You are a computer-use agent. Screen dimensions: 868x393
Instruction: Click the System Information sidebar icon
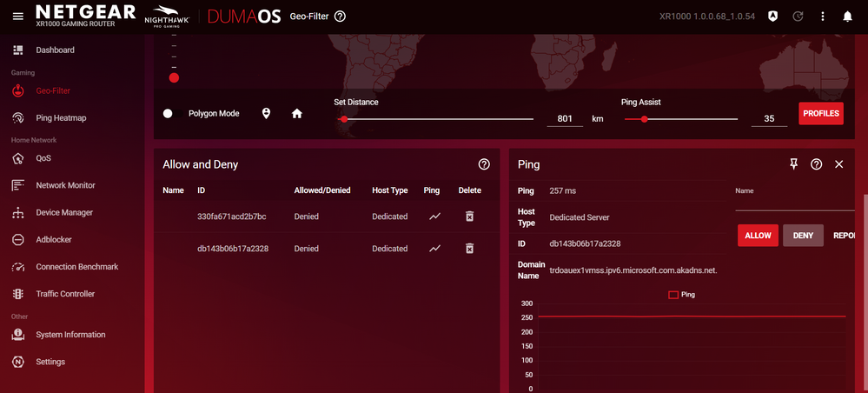(18, 334)
